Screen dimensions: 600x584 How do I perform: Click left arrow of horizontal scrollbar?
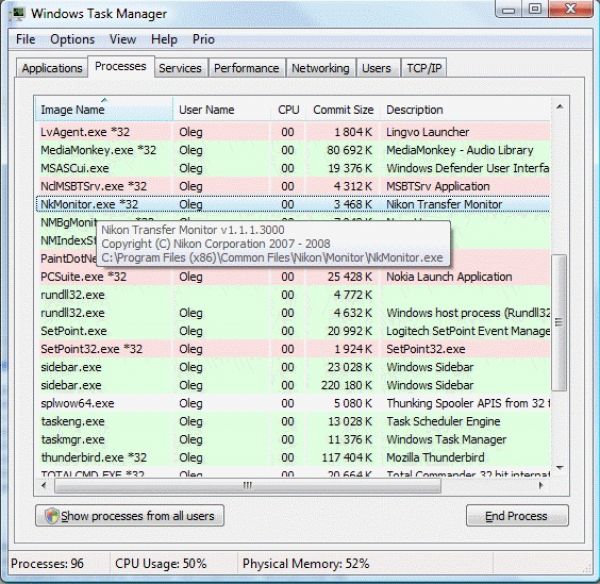click(x=44, y=485)
